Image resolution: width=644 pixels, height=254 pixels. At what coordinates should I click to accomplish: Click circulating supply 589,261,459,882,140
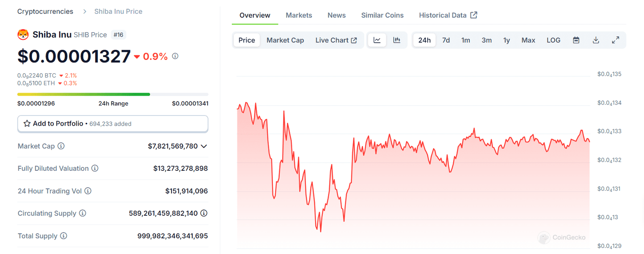(163, 213)
